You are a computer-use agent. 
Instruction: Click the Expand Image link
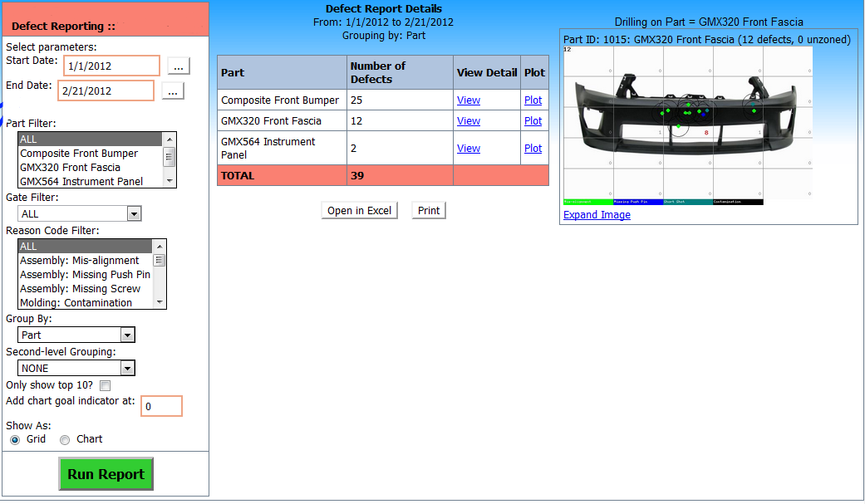coord(597,215)
